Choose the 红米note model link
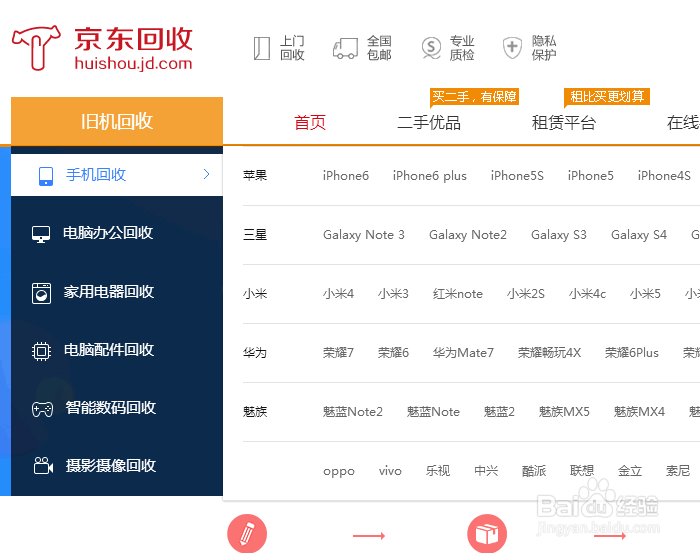700x553 pixels. (x=458, y=294)
